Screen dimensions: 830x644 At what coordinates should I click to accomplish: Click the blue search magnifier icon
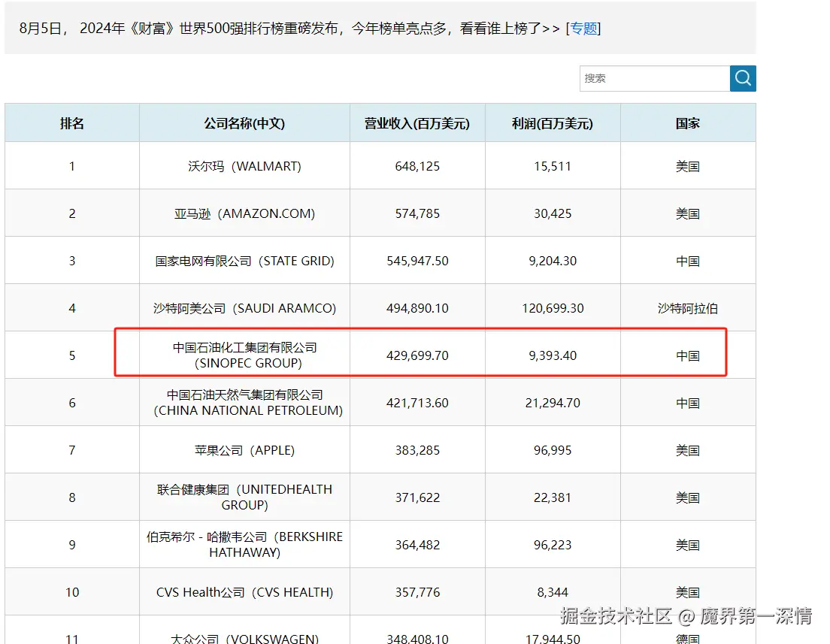click(x=742, y=78)
